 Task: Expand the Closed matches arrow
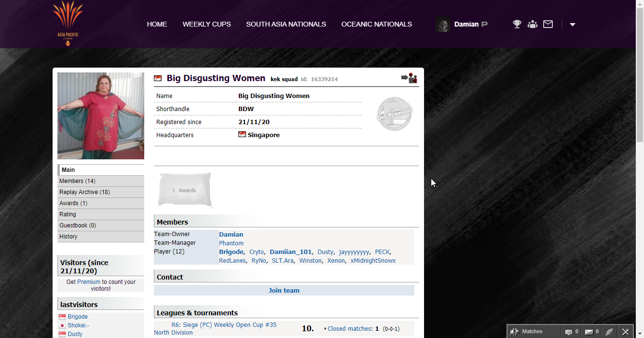point(325,329)
